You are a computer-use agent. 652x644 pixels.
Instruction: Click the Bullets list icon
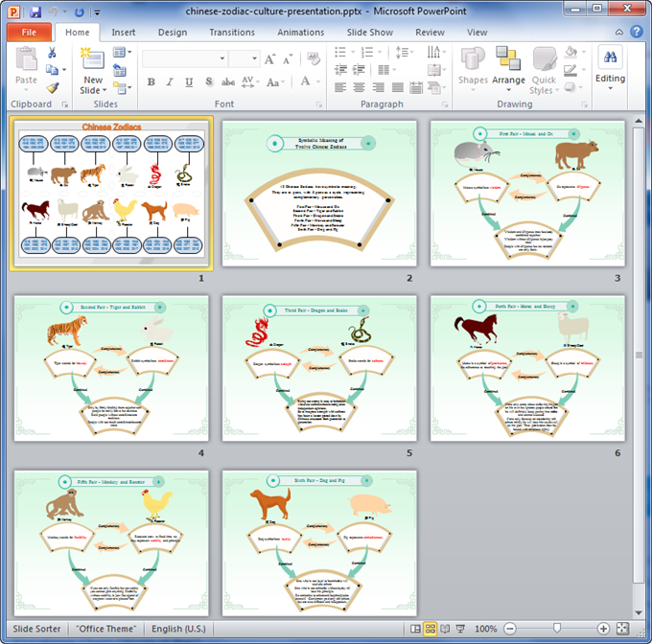[340, 53]
